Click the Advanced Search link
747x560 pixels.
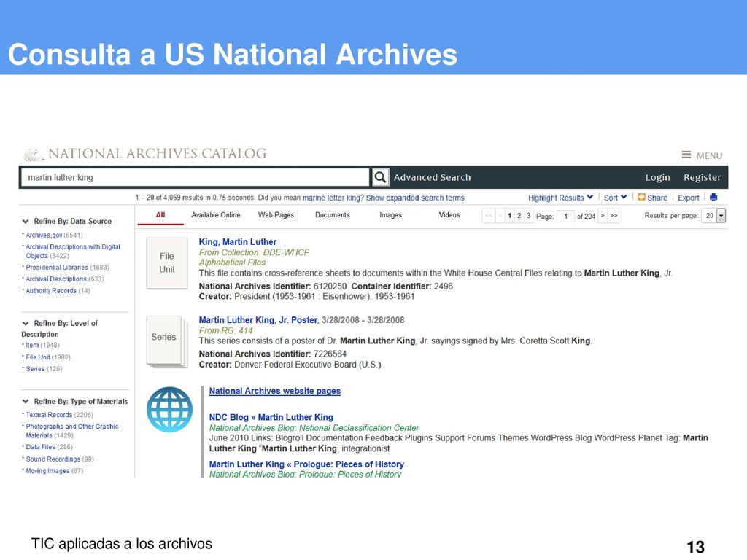432,178
